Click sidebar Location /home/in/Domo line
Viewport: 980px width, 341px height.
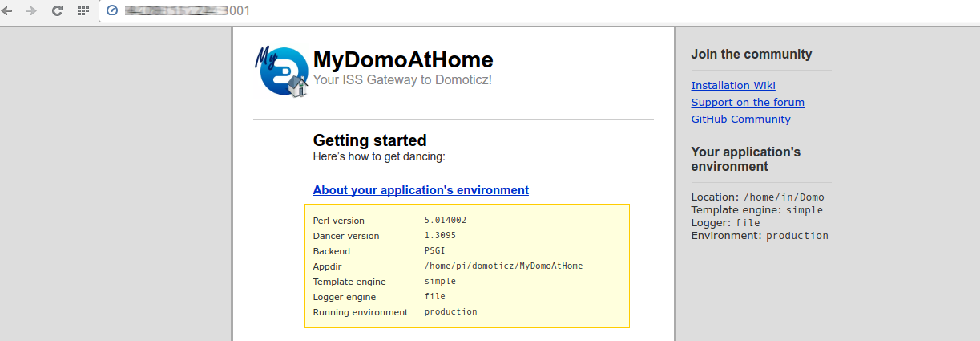(x=758, y=197)
